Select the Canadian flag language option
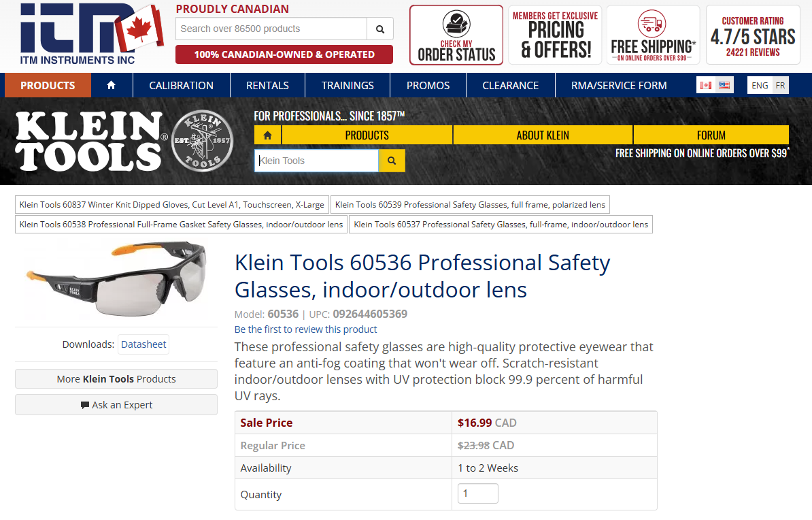 pos(707,84)
